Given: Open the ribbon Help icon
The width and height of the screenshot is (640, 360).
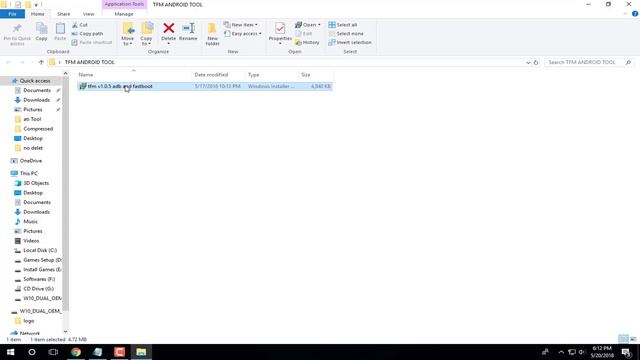Looking at the screenshot, I should tap(635, 14).
